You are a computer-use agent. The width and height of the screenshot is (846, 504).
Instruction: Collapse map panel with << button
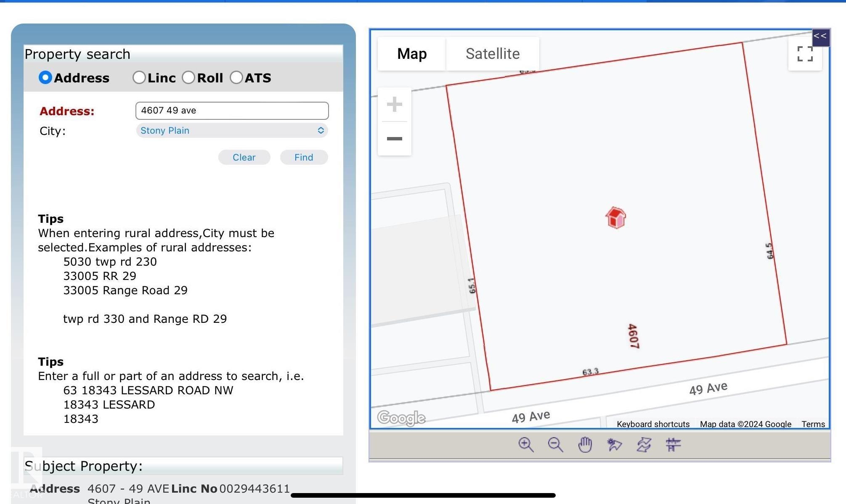(820, 36)
